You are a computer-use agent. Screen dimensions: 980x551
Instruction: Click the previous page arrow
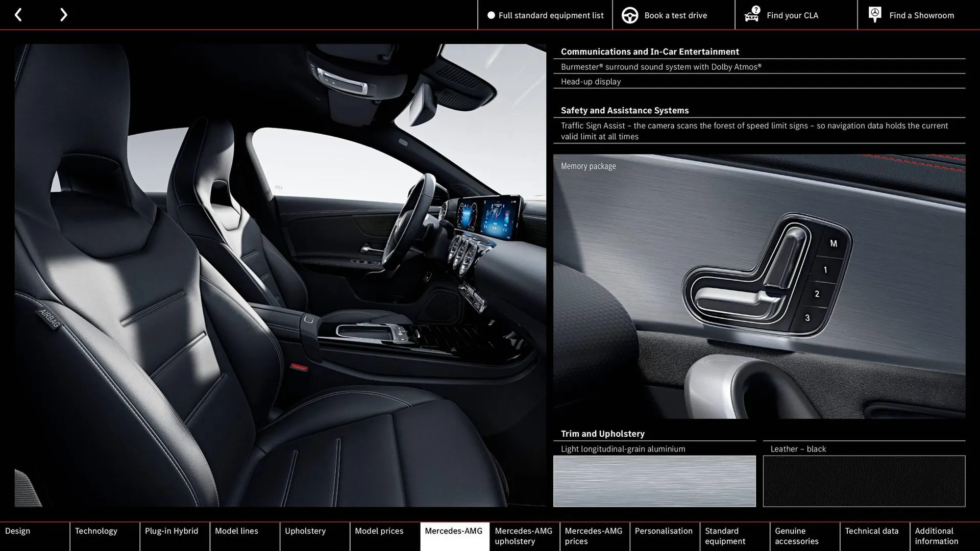(18, 15)
